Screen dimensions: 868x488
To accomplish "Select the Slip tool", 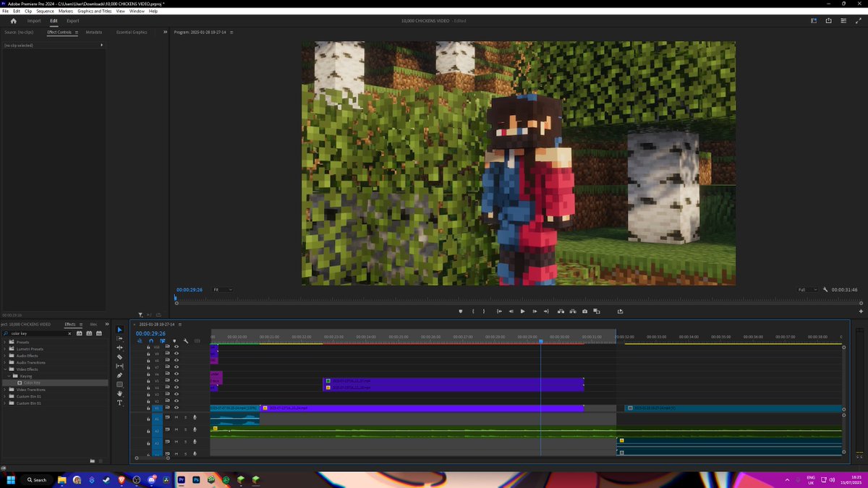I will pyautogui.click(x=120, y=366).
